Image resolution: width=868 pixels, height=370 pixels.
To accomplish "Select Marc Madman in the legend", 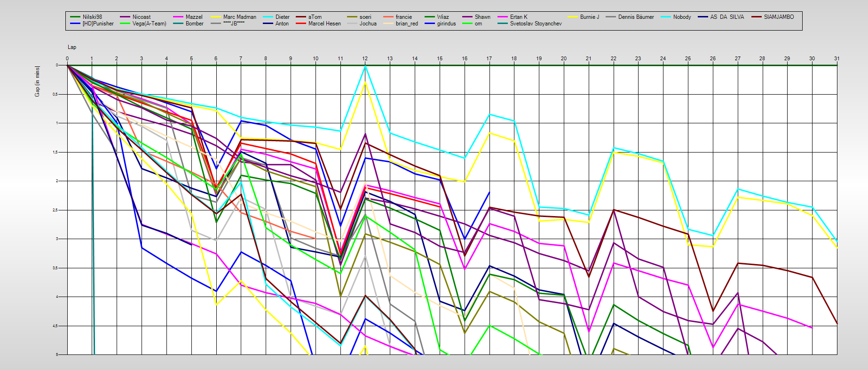I will 239,17.
